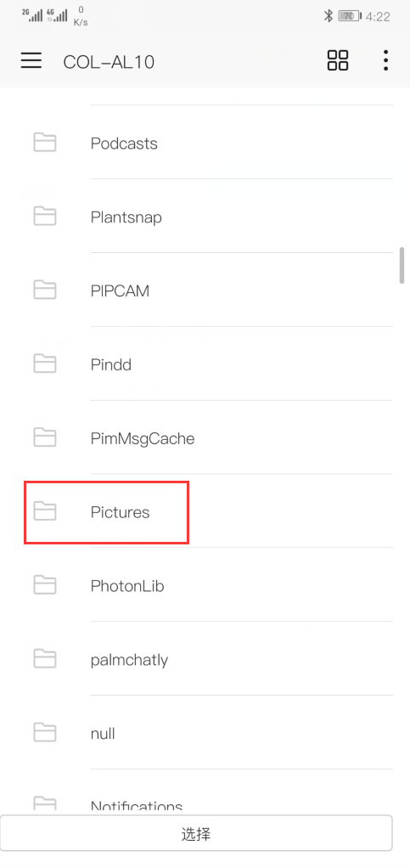The image size is (410, 868).
Task: Open the hamburger navigation menu
Action: coord(31,60)
